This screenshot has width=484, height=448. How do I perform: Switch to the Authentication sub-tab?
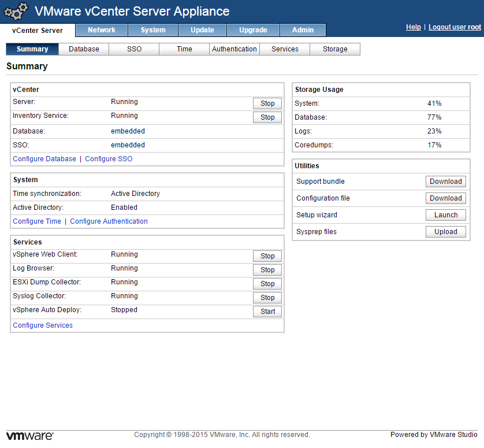[x=234, y=49]
